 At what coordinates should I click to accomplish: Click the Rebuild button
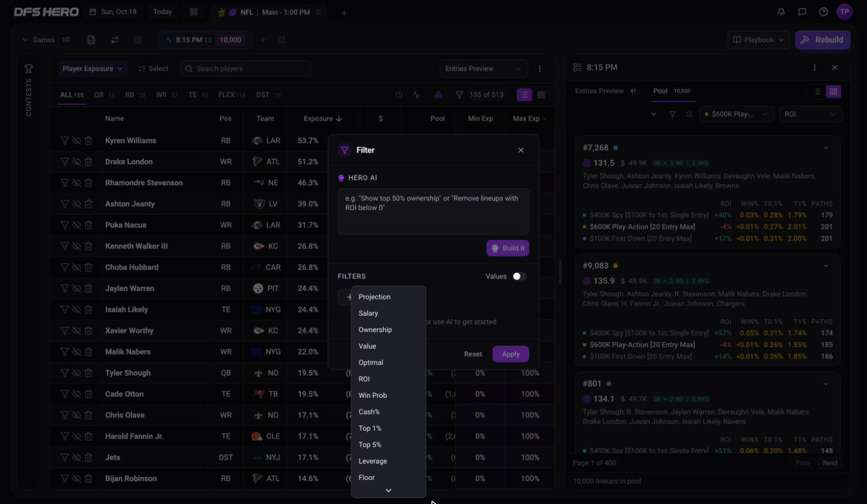tap(823, 40)
